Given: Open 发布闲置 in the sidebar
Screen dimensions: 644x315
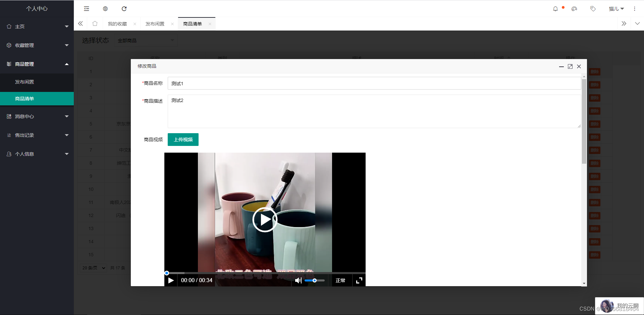Looking at the screenshot, I should click(37, 82).
